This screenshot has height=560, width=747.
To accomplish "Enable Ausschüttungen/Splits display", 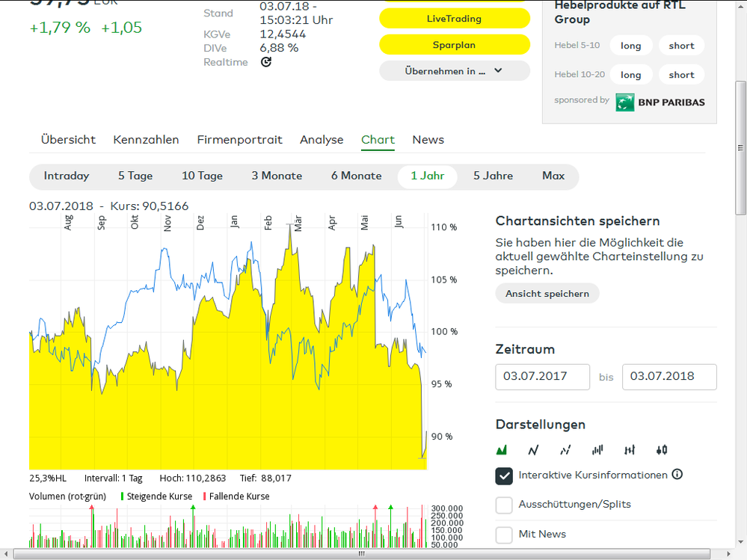I will (503, 505).
